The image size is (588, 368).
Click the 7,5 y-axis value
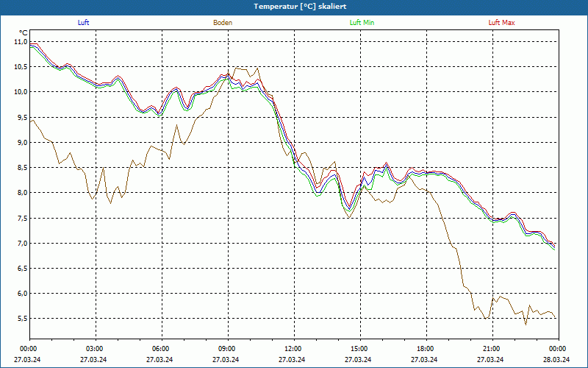[23, 218]
